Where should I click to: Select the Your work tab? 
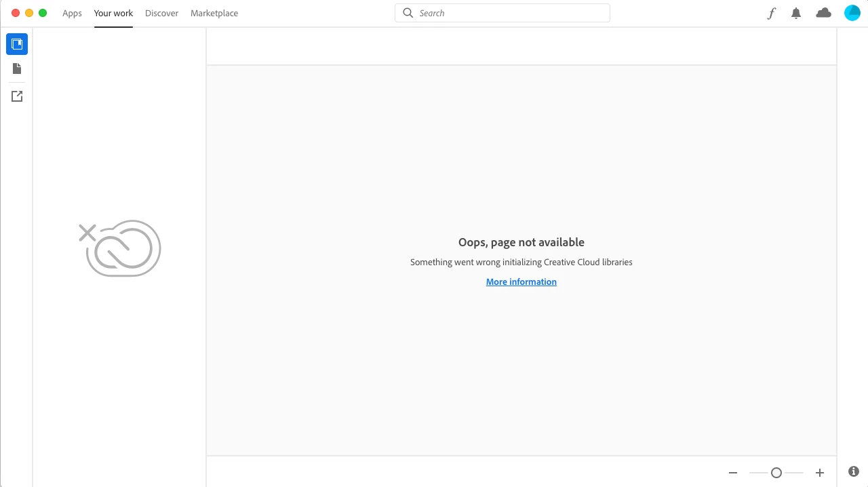coord(113,14)
